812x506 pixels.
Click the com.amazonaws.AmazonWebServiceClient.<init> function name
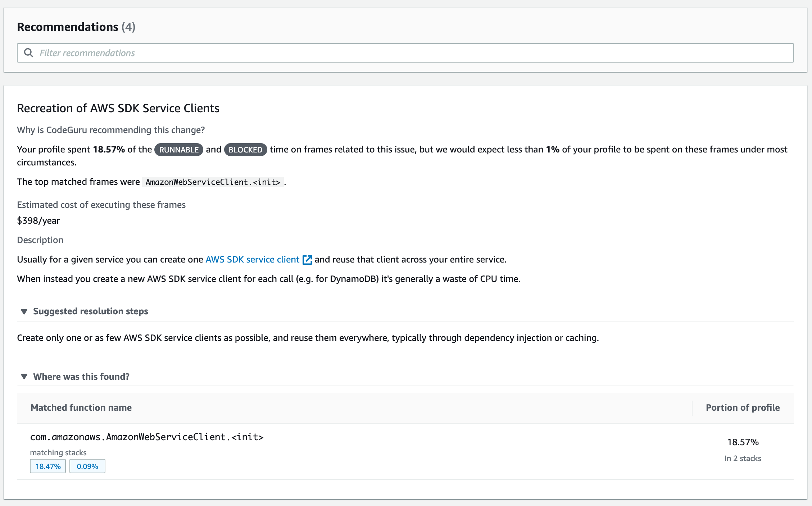[x=147, y=437]
